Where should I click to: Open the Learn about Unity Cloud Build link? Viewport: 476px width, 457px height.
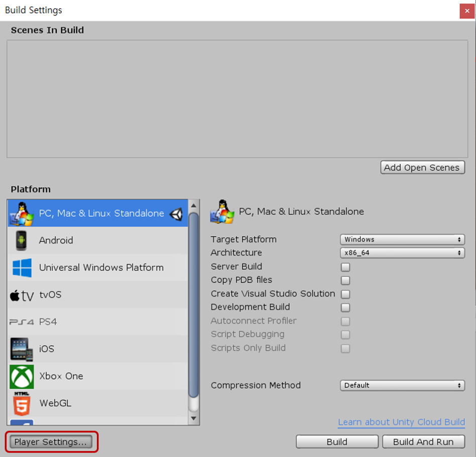401,422
